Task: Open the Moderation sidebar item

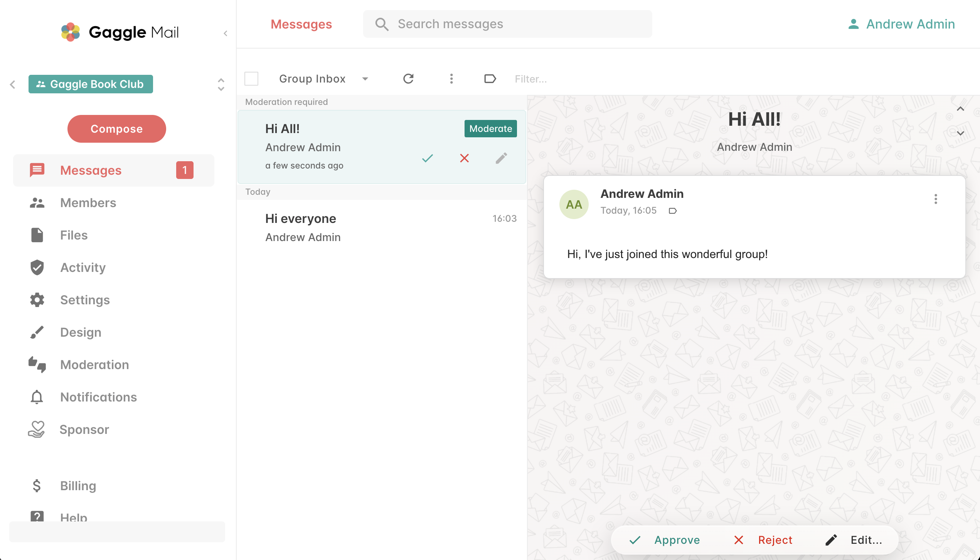Action: 94,365
